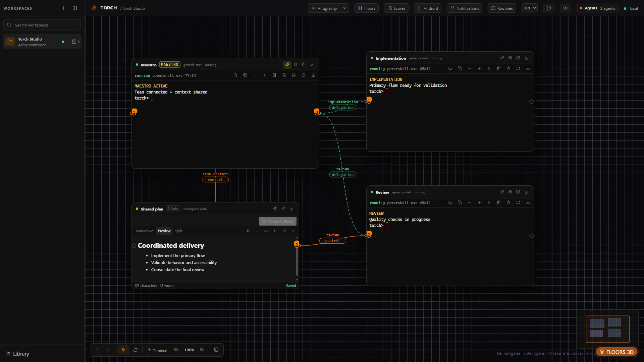Click the 2 links badge
Viewport: 644px width, 362px height.
coord(173,209)
